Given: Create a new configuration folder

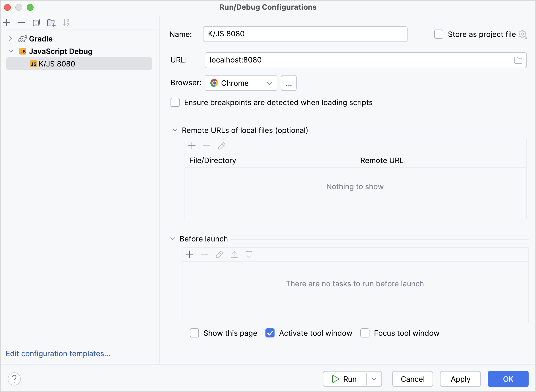Looking at the screenshot, I should [x=51, y=22].
